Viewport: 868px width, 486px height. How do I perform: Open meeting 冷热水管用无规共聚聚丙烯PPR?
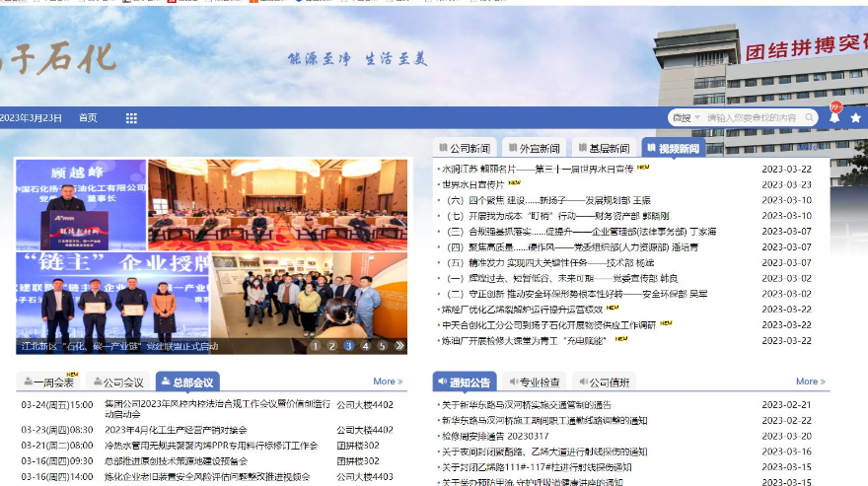click(x=211, y=445)
